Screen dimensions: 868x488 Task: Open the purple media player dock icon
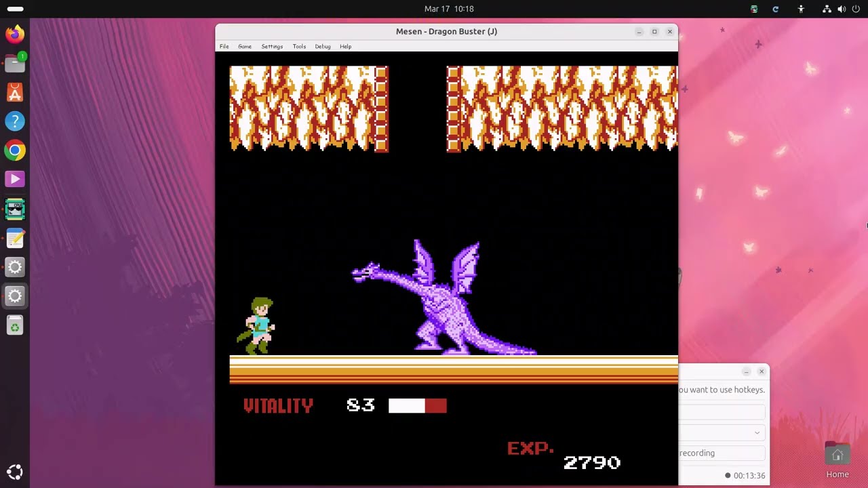[x=15, y=179]
